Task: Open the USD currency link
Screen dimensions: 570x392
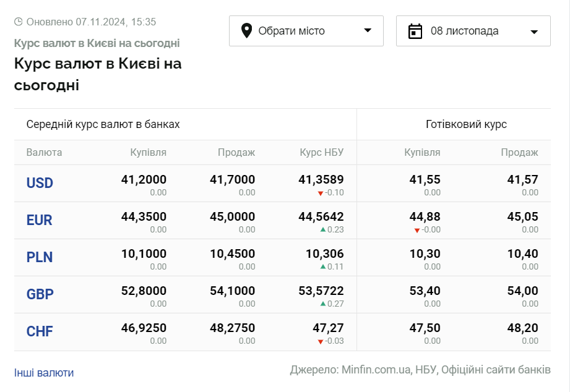Action: (x=40, y=183)
